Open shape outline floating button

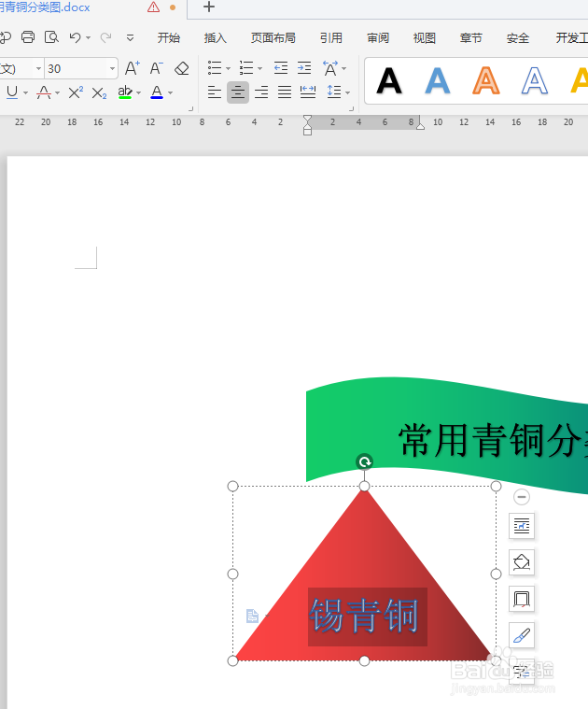[x=522, y=599]
